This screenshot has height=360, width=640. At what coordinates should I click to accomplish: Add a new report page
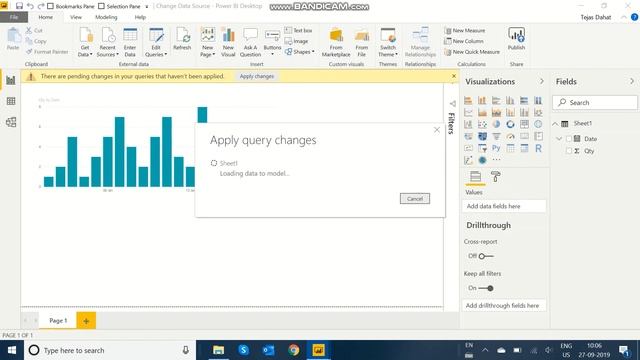coord(86,321)
